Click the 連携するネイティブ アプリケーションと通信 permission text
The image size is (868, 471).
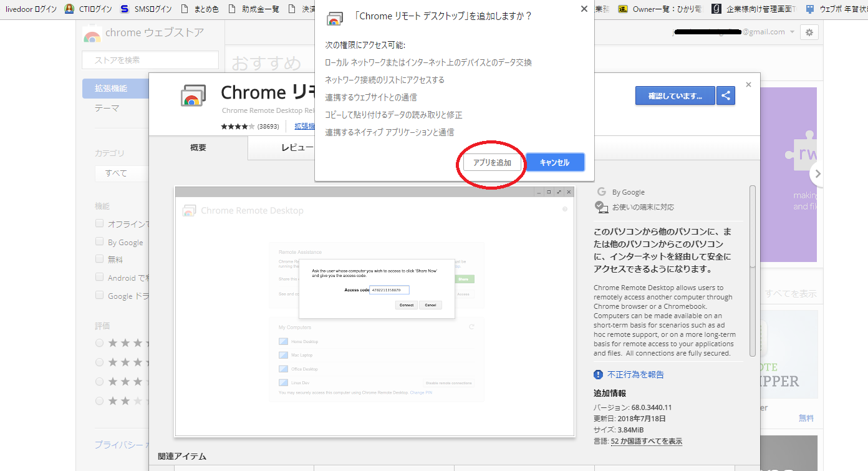coord(390,132)
